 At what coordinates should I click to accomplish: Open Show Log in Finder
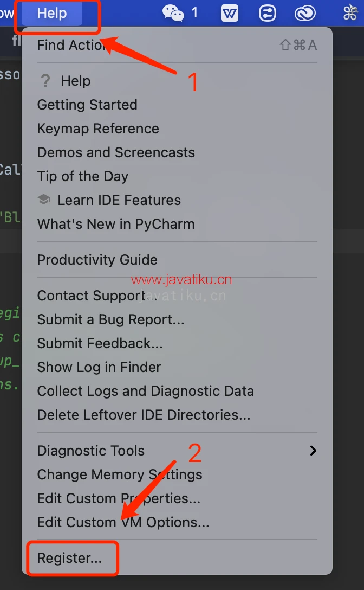coord(99,367)
